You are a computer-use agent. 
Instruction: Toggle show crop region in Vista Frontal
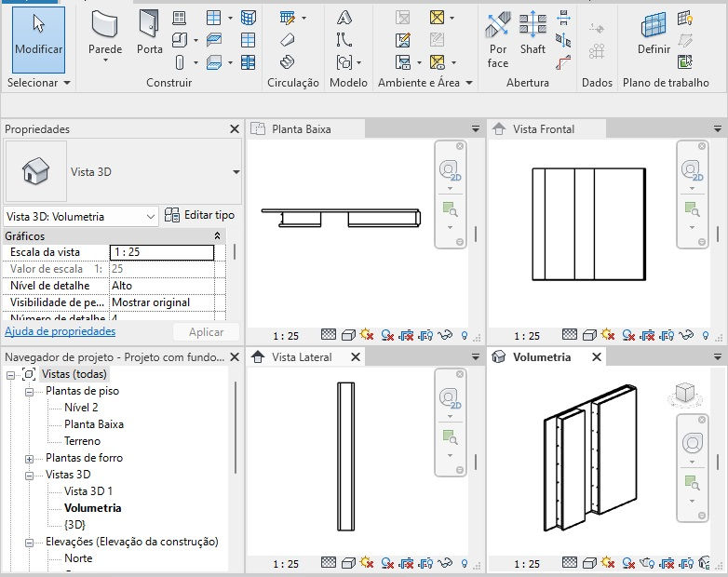tap(667, 335)
